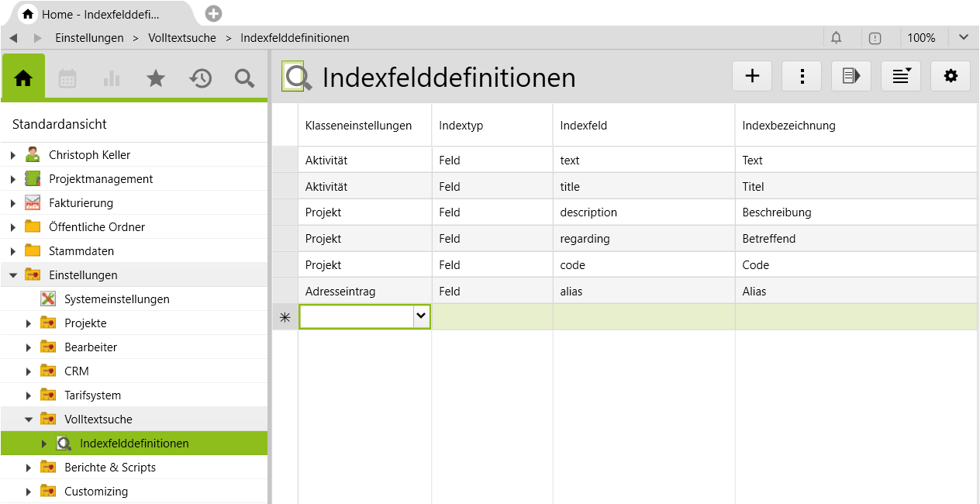
Task: Expand the Berichte & Scripts folder
Action: pos(29,468)
